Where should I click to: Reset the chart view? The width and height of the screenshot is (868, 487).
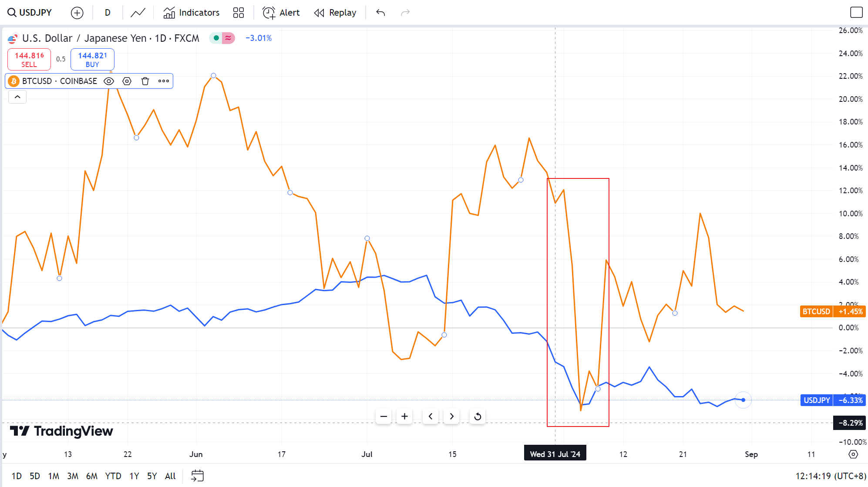[478, 416]
